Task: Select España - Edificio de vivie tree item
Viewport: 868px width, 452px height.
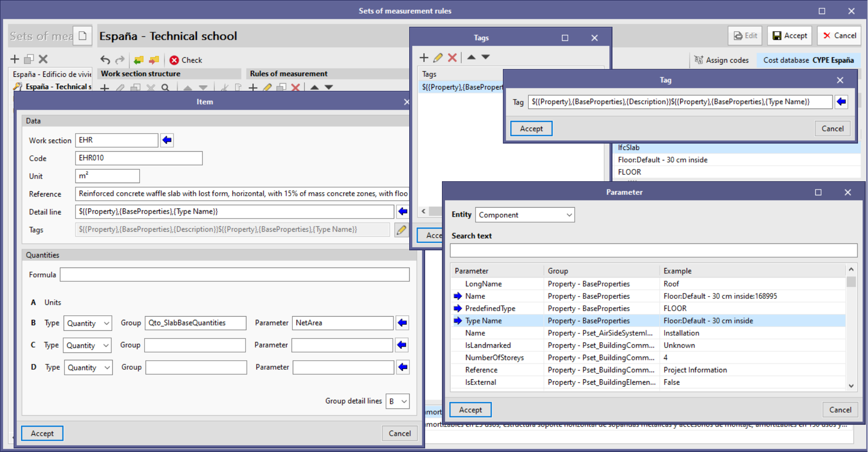Action: point(52,74)
